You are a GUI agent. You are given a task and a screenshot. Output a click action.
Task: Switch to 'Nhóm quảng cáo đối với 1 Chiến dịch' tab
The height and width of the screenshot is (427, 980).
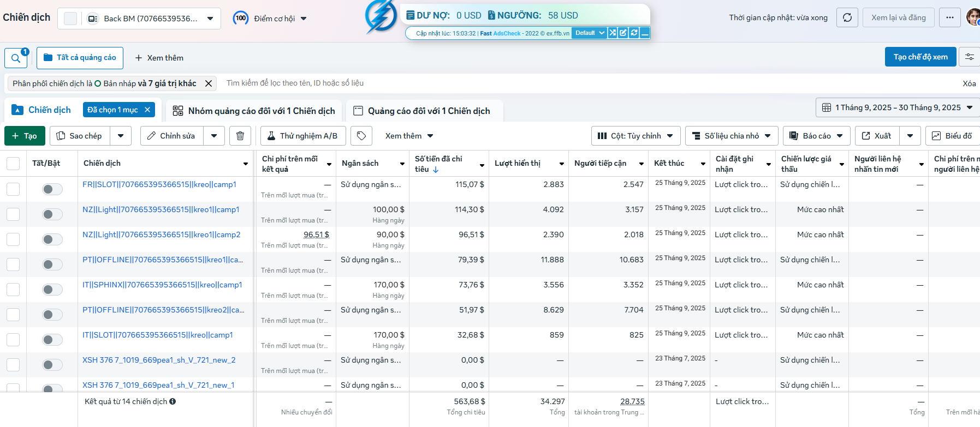(x=254, y=111)
